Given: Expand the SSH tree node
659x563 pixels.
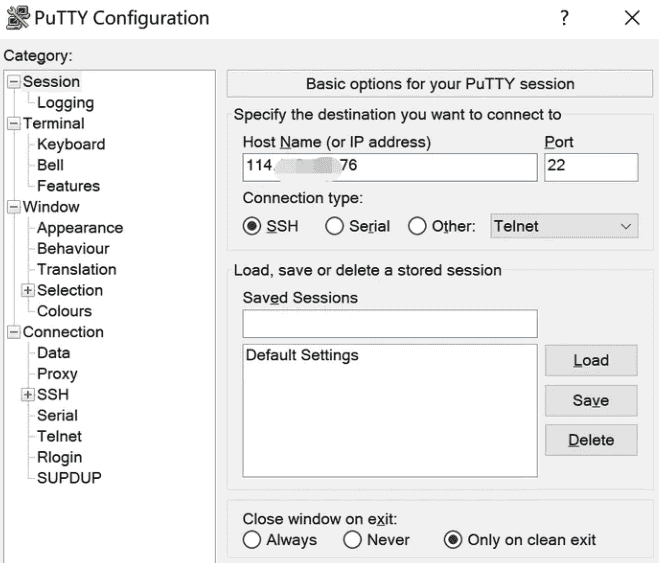Looking at the screenshot, I should pos(28,394).
